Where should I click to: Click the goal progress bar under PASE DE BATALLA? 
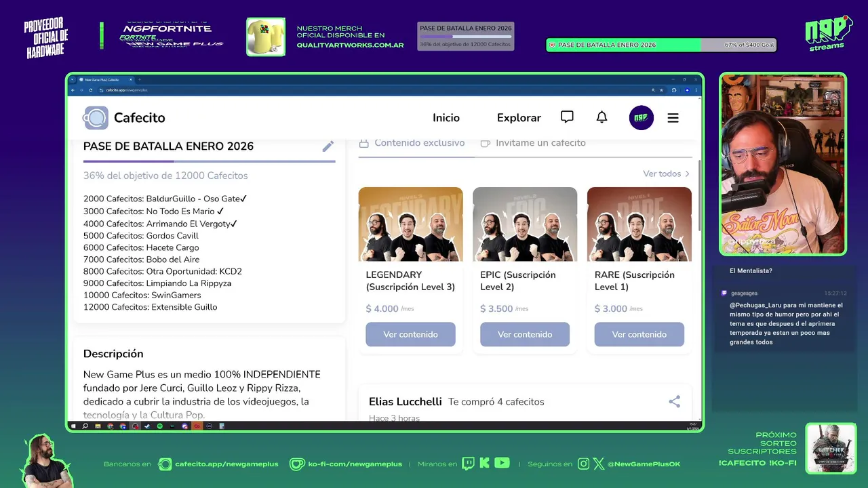[209, 161]
